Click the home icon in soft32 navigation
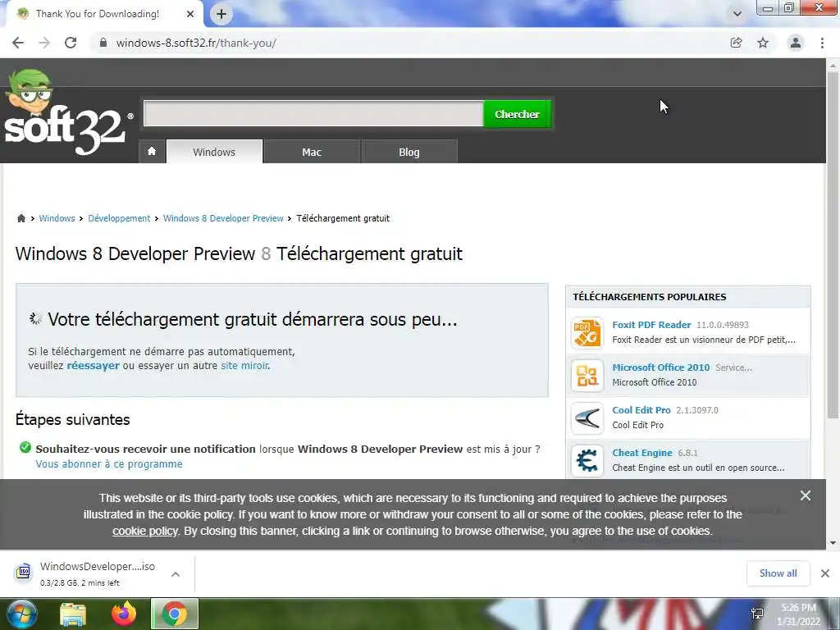 tap(152, 152)
